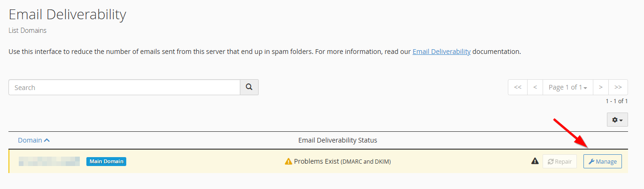Click the Problems Exist status text
The height and width of the screenshot is (189, 644).
tap(316, 161)
